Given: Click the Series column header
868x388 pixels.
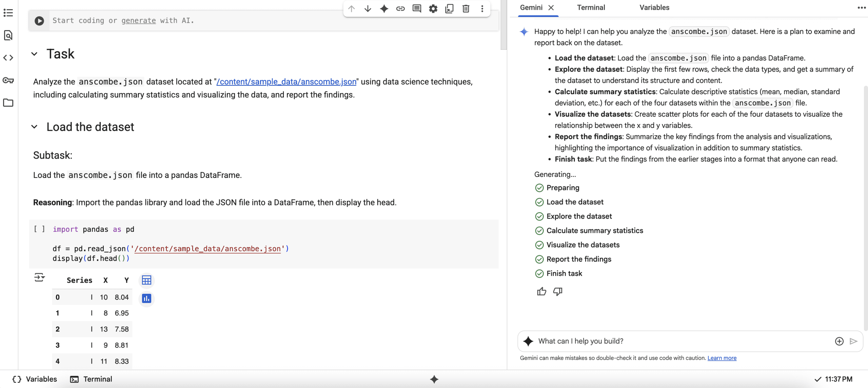Looking at the screenshot, I should [79, 280].
